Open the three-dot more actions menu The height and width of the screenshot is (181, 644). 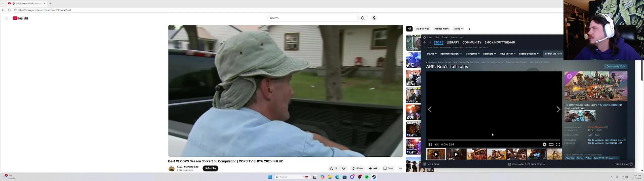tap(400, 168)
